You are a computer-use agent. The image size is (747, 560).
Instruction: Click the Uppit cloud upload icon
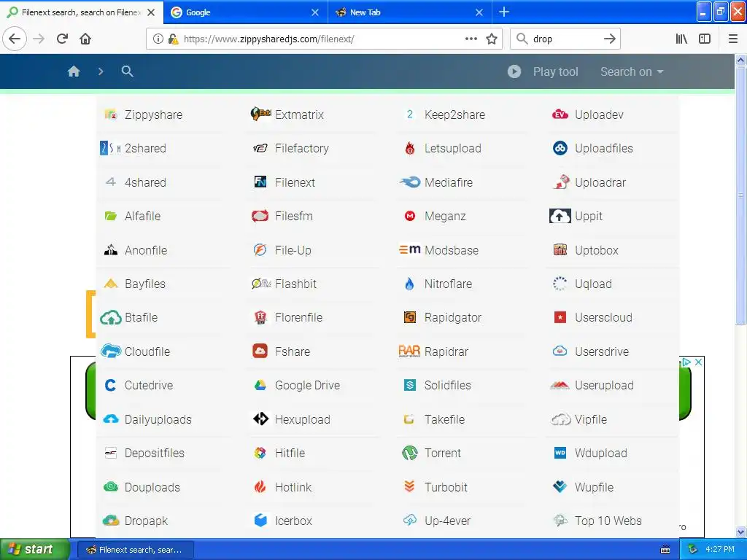click(560, 216)
